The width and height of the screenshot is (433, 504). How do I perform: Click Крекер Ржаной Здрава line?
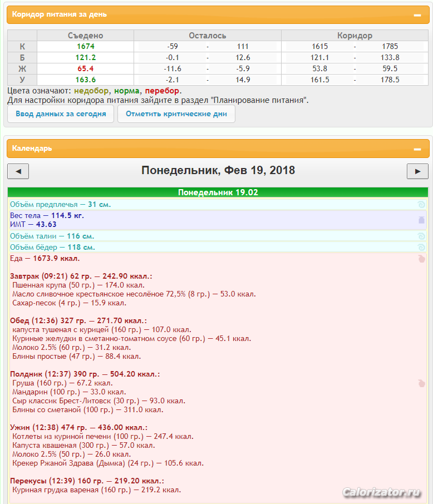pos(108,463)
